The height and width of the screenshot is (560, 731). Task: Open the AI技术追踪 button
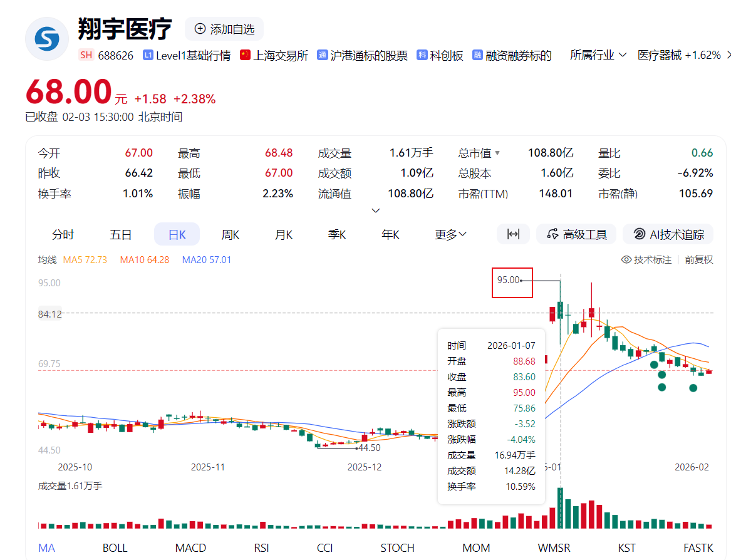pos(668,234)
